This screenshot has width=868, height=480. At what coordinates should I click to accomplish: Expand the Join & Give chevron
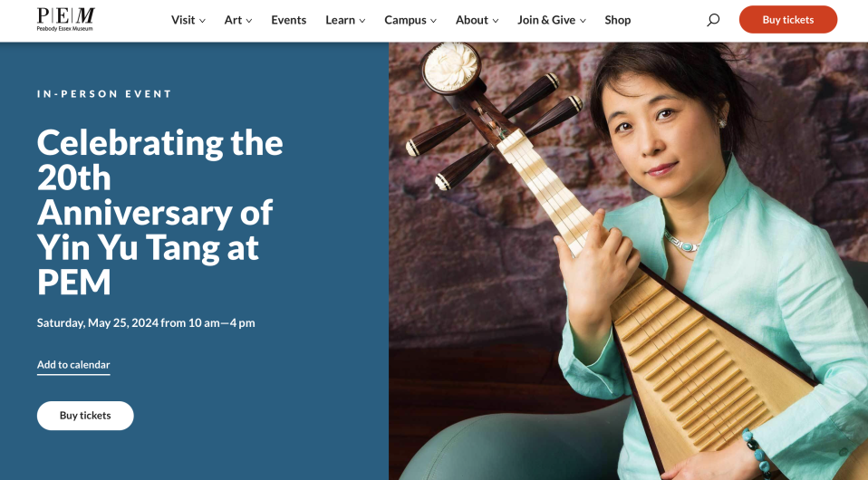coord(583,21)
